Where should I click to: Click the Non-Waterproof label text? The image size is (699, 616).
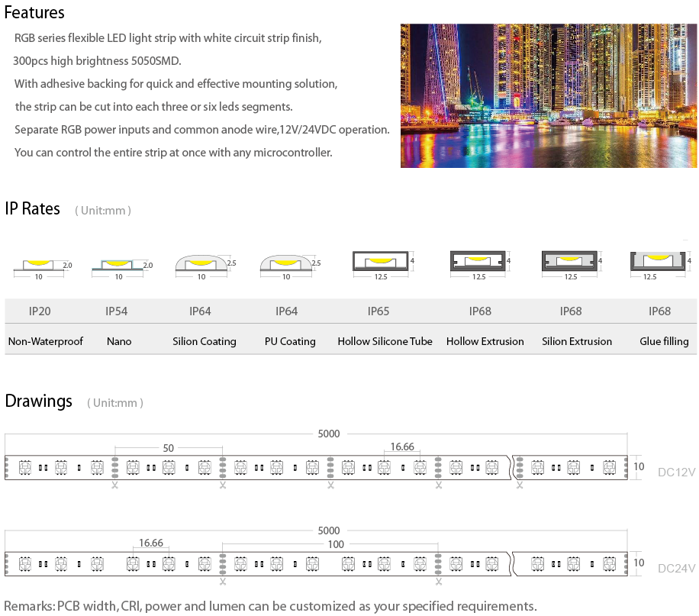tap(46, 341)
